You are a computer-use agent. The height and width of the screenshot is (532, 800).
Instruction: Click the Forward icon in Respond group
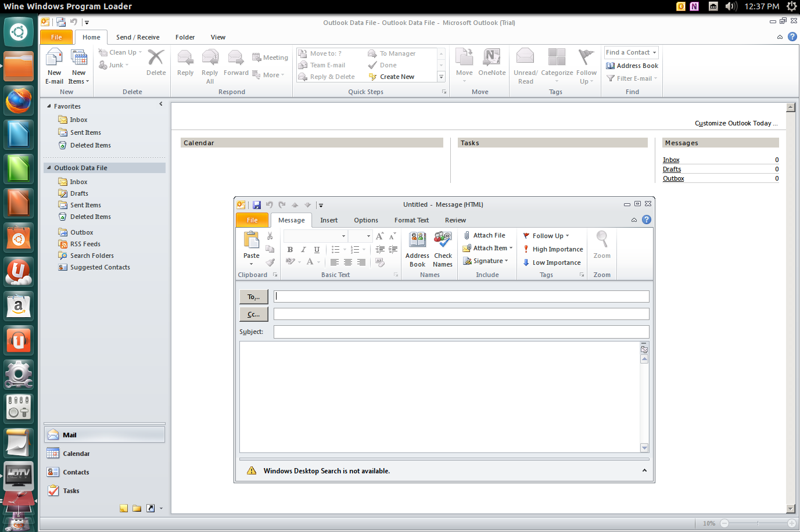(235, 57)
